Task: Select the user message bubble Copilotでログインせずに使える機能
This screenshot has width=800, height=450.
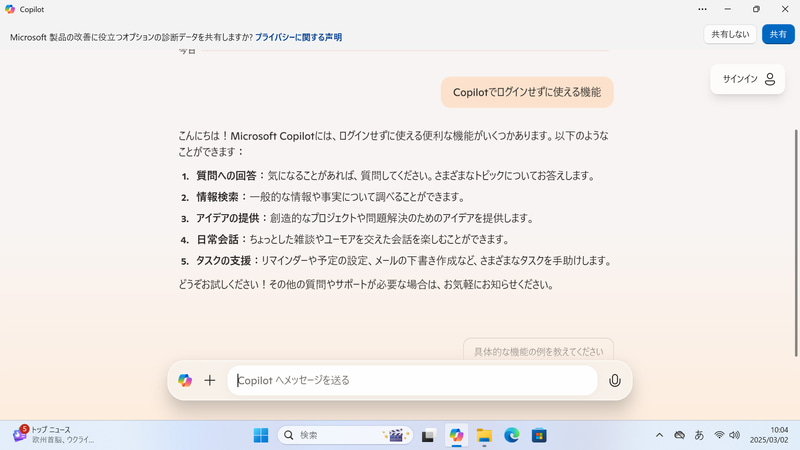Action: (527, 92)
